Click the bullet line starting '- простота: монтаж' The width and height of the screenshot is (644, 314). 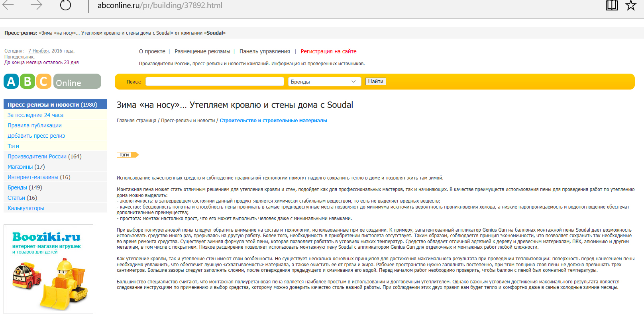coord(234,218)
